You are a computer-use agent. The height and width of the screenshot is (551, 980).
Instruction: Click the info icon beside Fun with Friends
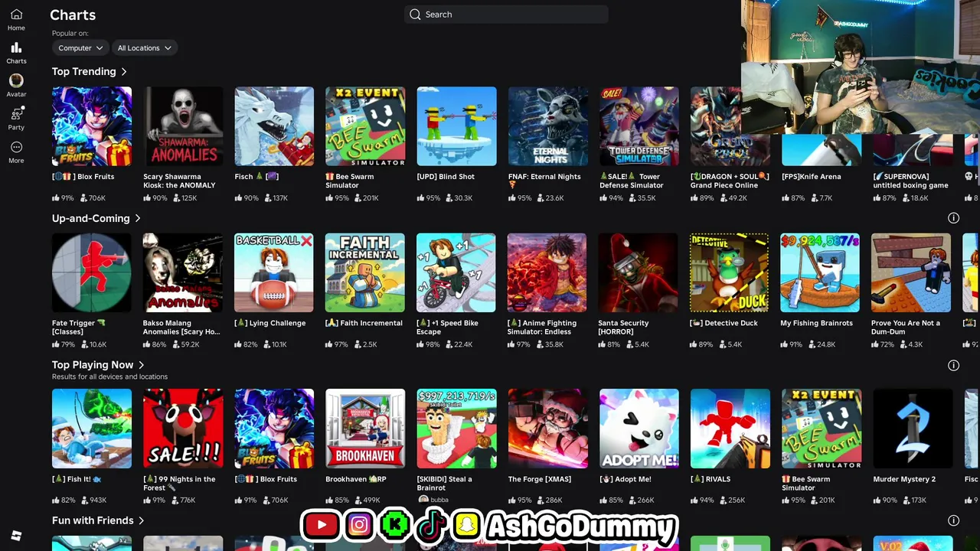click(953, 520)
